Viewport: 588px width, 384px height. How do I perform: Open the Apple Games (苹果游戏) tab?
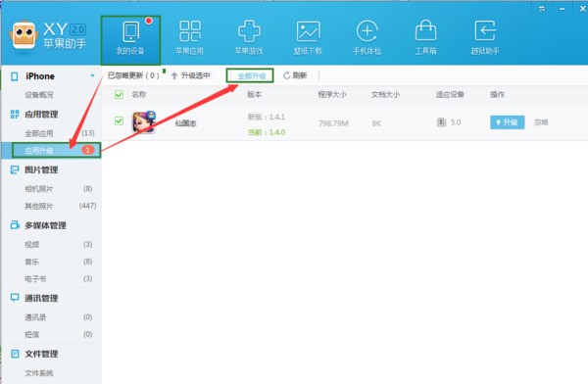point(249,37)
